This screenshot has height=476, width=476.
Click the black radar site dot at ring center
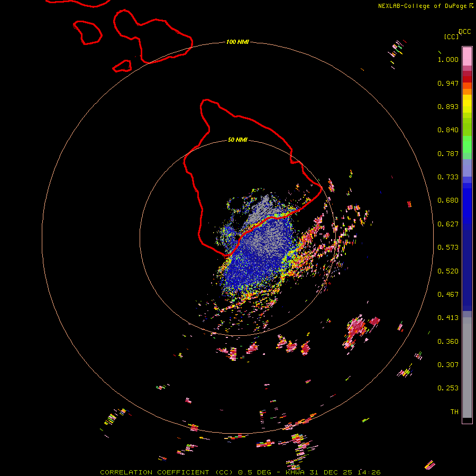[x=237, y=237]
